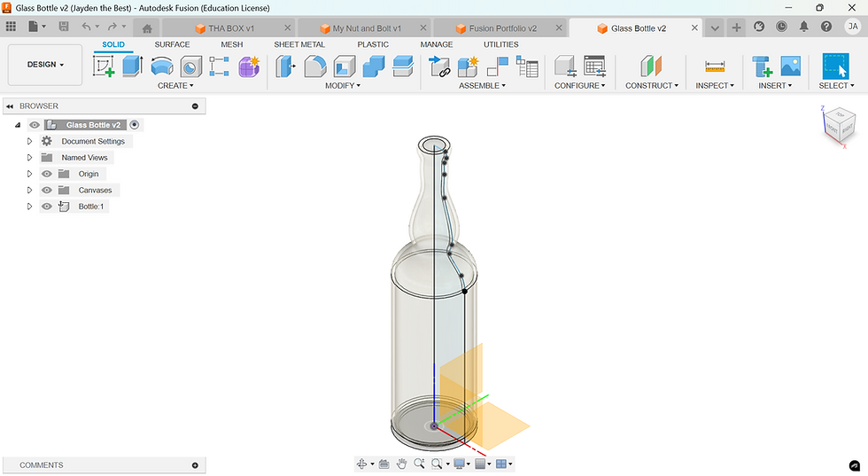Select the Offset Plane construct tool
Screen dimensions: 868x476
pos(651,66)
